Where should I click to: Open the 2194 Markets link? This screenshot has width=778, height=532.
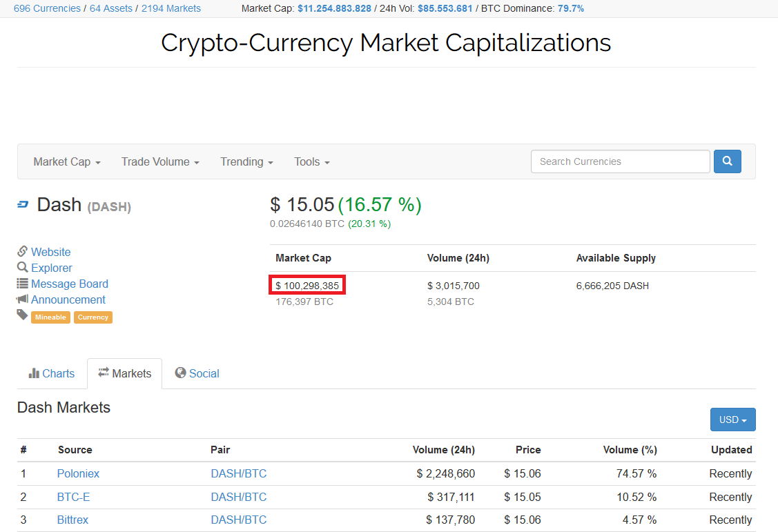click(x=171, y=8)
